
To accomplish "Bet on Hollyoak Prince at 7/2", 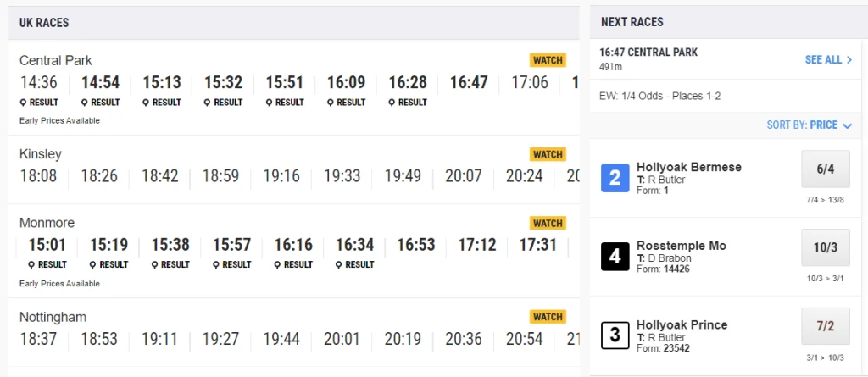I will (826, 326).
